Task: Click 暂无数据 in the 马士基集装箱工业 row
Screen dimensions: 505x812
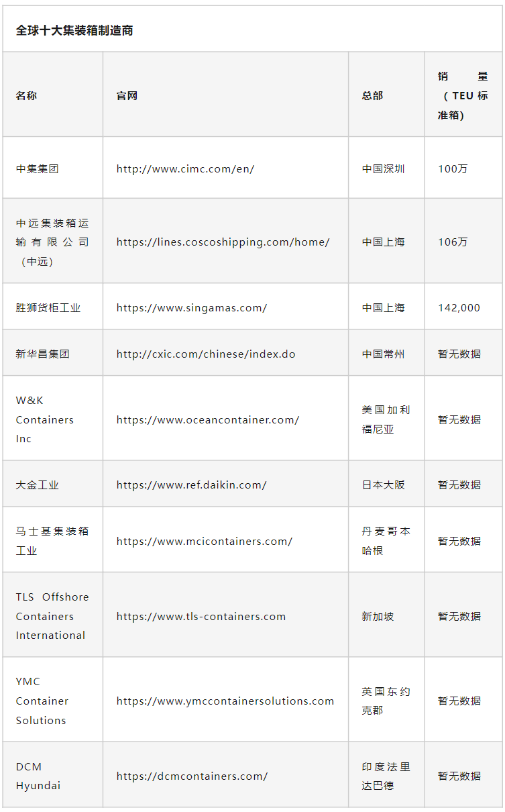Action: pyautogui.click(x=459, y=541)
